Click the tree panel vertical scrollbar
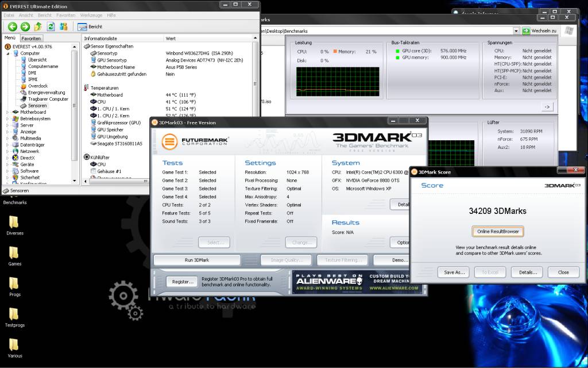This screenshot has width=588, height=368. coord(74,113)
